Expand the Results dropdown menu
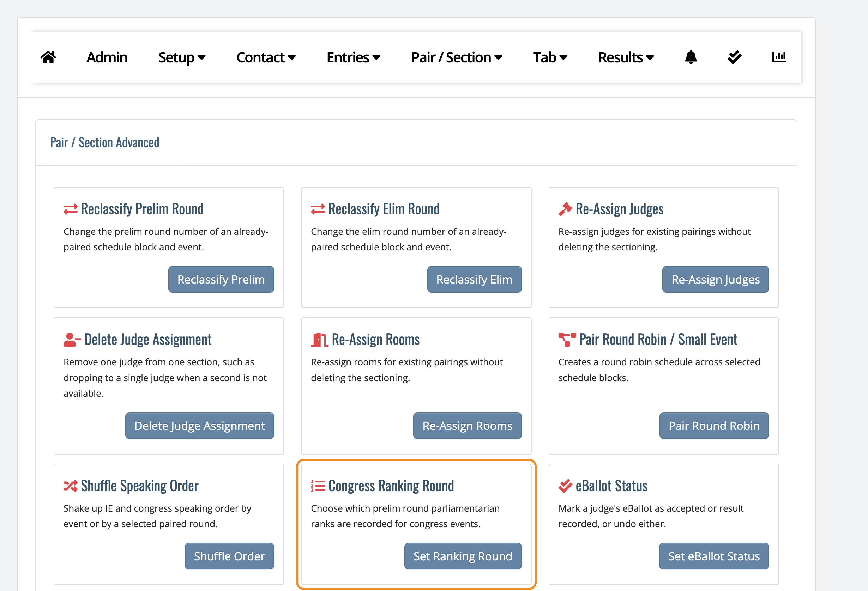 [626, 57]
